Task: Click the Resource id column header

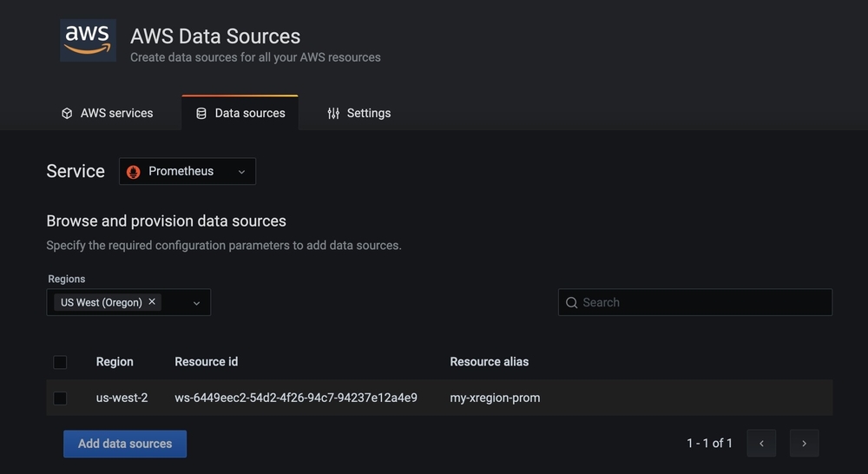Action: click(207, 362)
